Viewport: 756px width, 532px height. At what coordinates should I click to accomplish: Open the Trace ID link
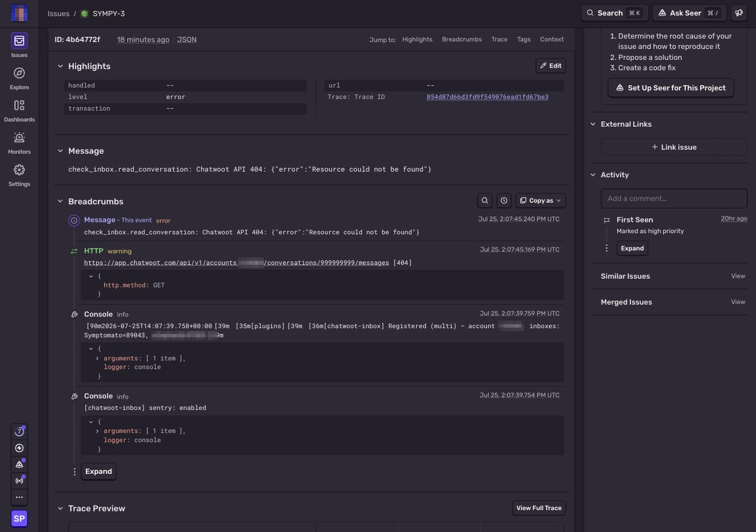(487, 97)
